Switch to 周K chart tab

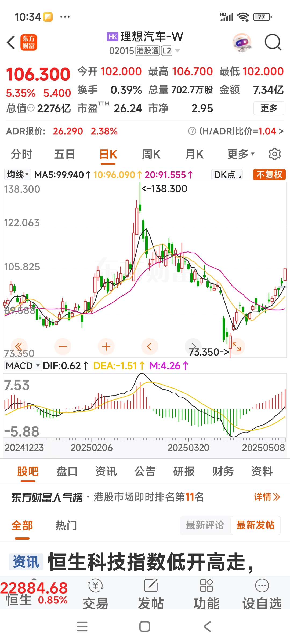point(151,154)
